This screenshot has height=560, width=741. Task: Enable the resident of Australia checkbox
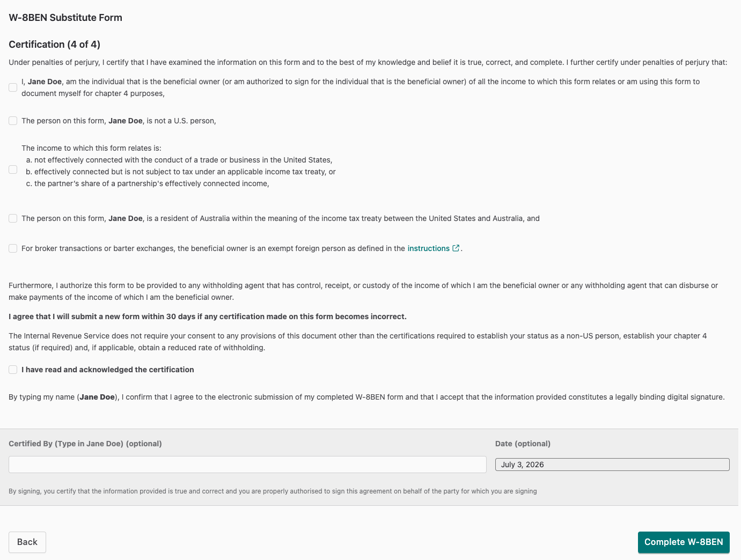click(13, 218)
